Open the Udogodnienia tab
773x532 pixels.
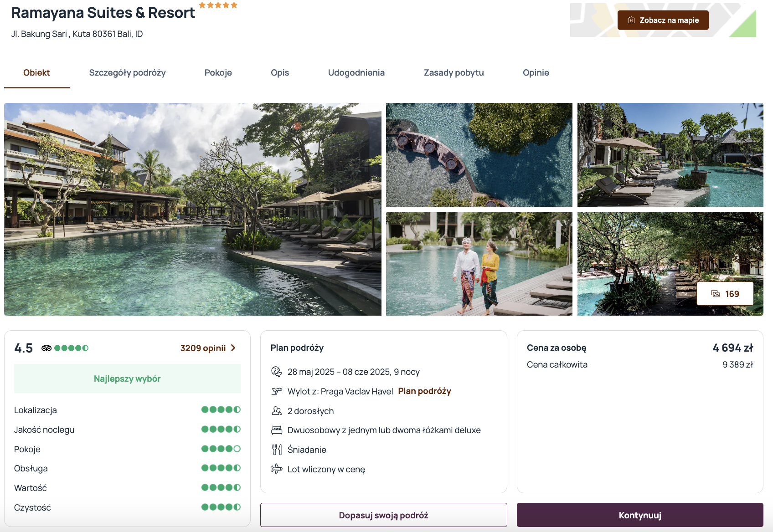click(356, 73)
